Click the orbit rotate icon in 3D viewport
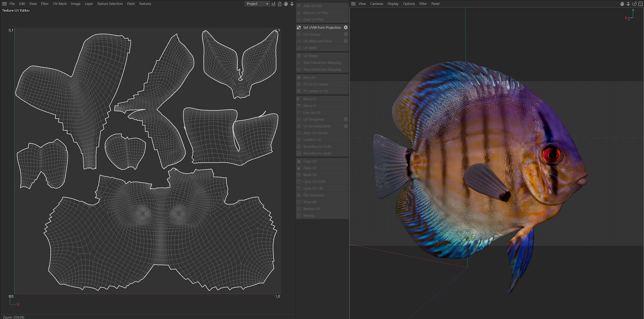 tap(634, 4)
